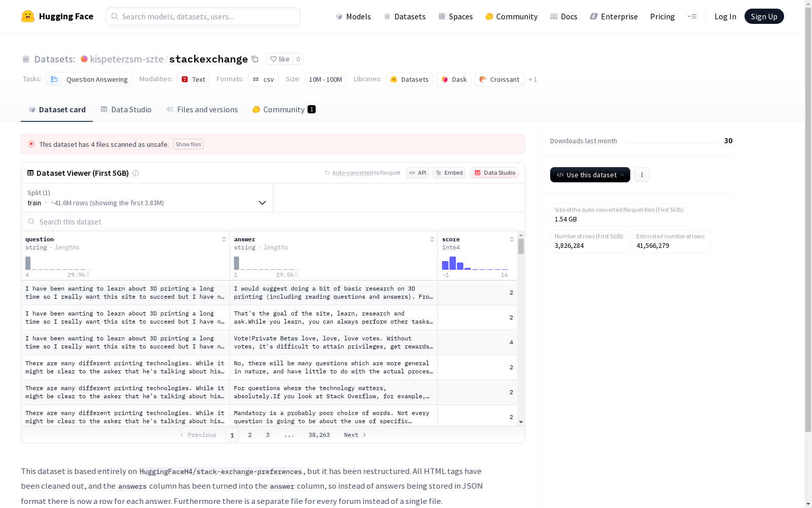Image resolution: width=812 pixels, height=508 pixels.
Task: Click the Embed button
Action: [449, 173]
